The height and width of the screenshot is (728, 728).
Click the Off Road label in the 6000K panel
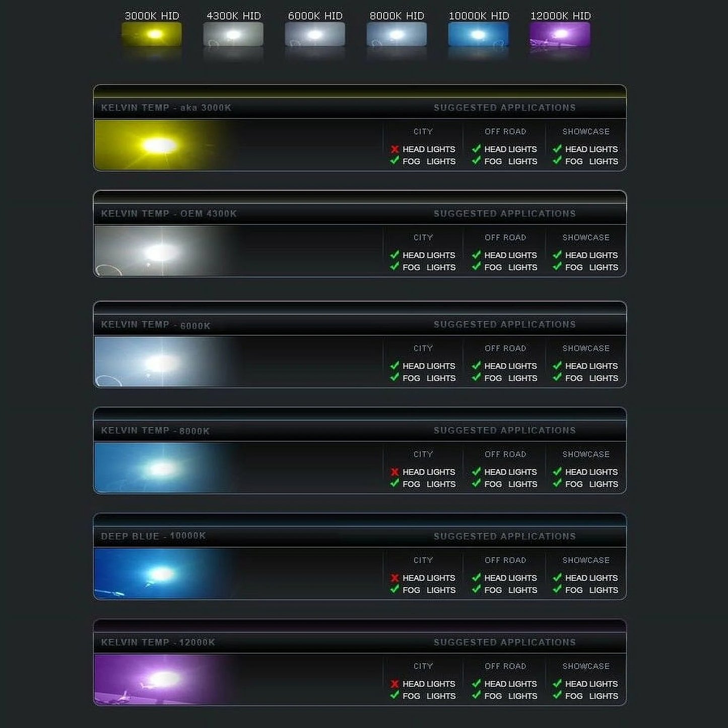click(x=505, y=348)
